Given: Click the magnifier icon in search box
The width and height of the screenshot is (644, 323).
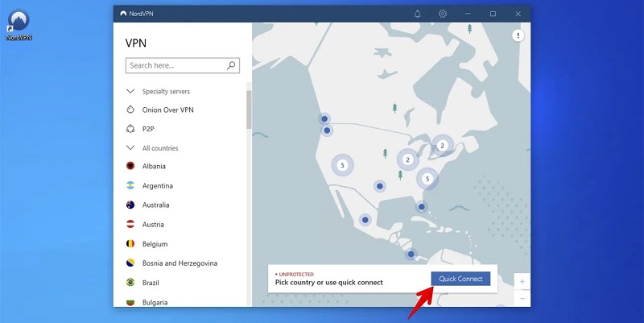Looking at the screenshot, I should pyautogui.click(x=231, y=65).
